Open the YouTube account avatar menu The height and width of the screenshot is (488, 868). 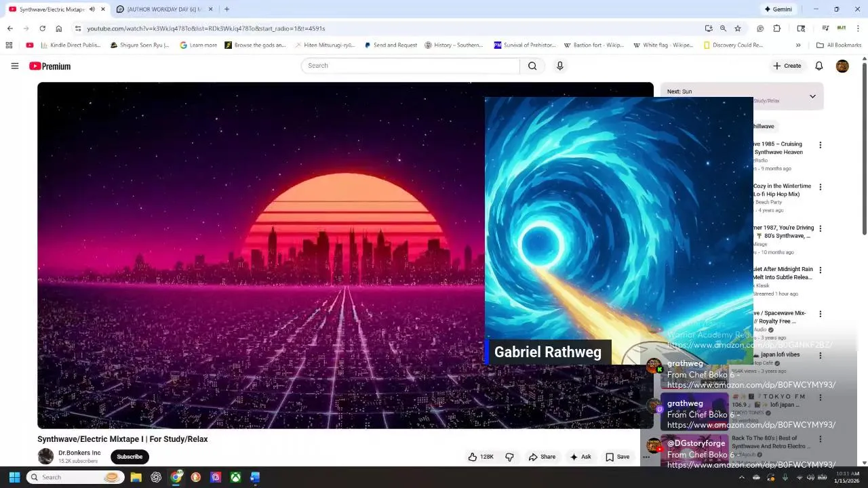point(842,66)
